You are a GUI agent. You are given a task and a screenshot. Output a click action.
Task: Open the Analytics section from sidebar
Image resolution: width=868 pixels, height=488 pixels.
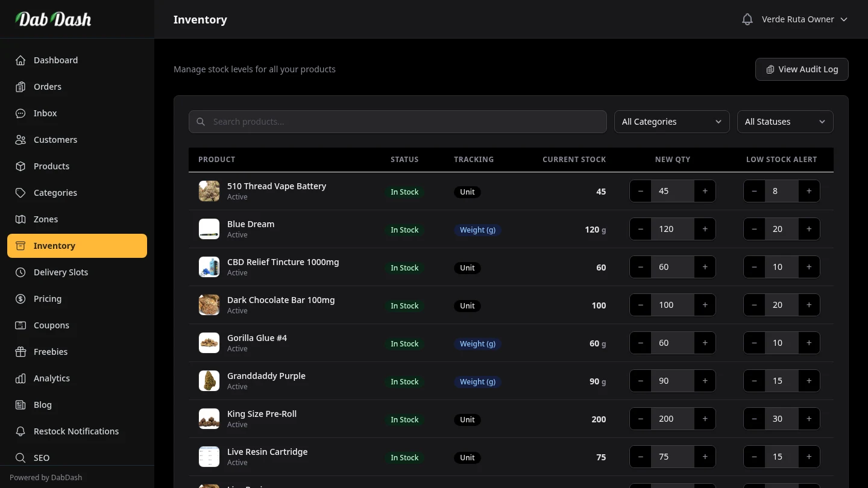point(51,378)
